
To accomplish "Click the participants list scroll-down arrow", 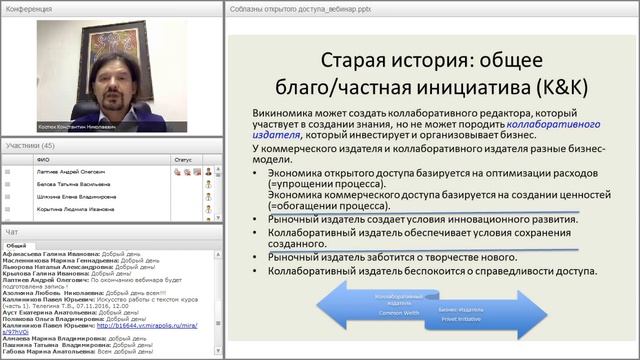I will pos(218,218).
